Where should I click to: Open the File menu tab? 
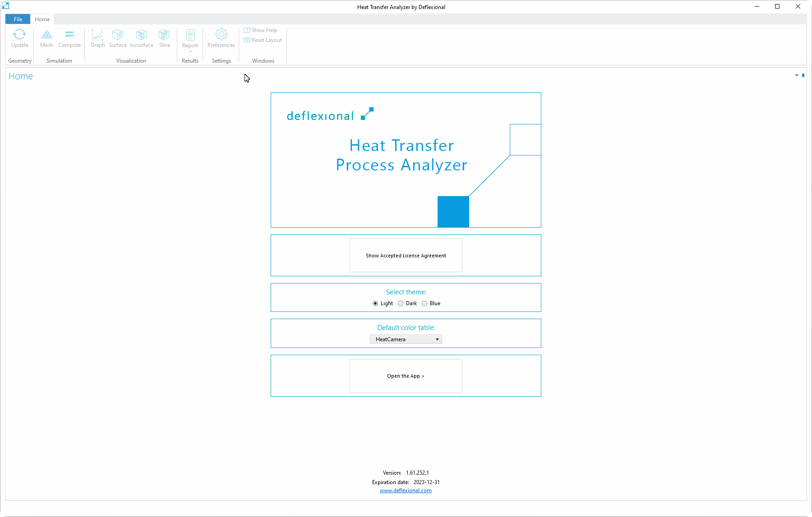click(18, 19)
